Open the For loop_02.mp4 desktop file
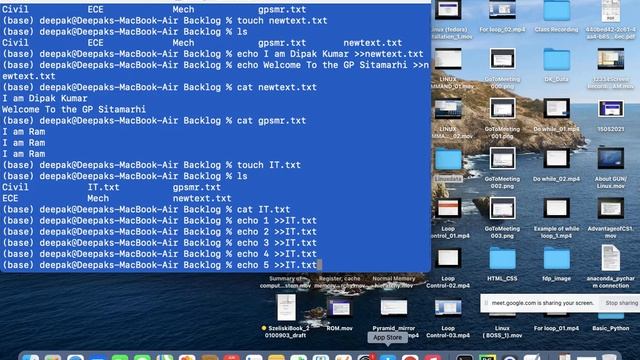640x360 pixels. 502,11
